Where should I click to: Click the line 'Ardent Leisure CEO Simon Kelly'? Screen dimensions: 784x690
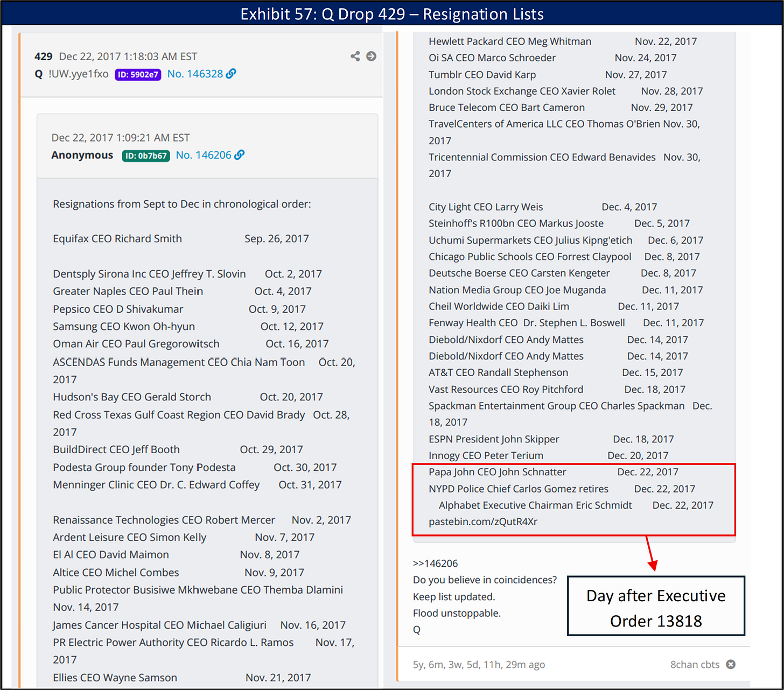(129, 537)
